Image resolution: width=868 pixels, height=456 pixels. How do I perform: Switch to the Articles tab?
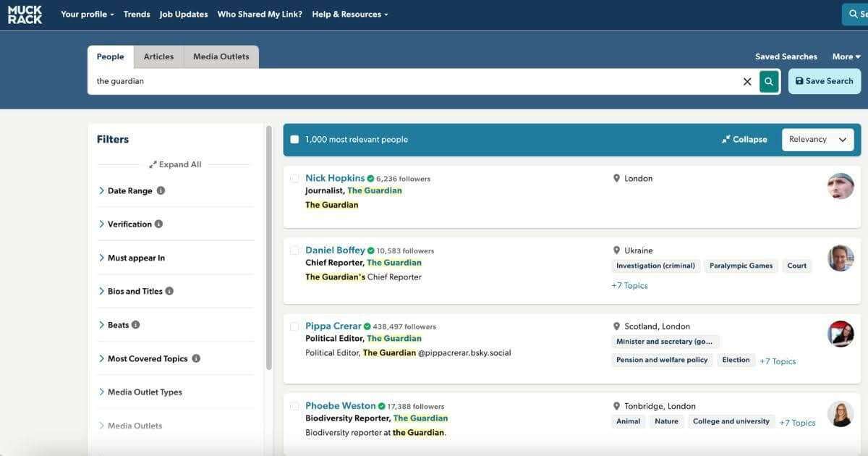pyautogui.click(x=158, y=56)
